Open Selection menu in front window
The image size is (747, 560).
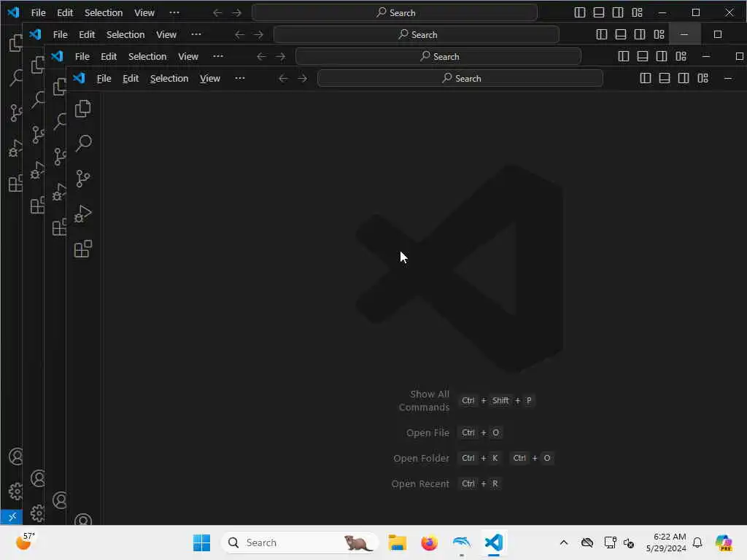coord(169,78)
